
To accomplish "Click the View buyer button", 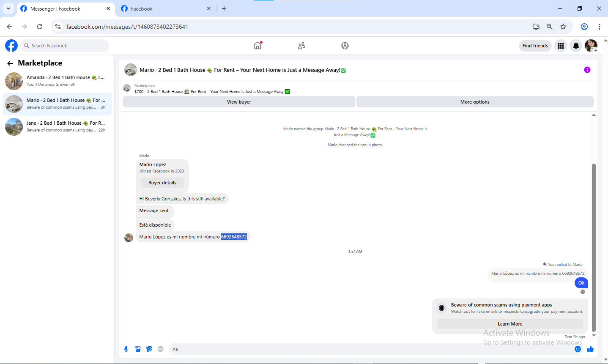I will pos(239,102).
